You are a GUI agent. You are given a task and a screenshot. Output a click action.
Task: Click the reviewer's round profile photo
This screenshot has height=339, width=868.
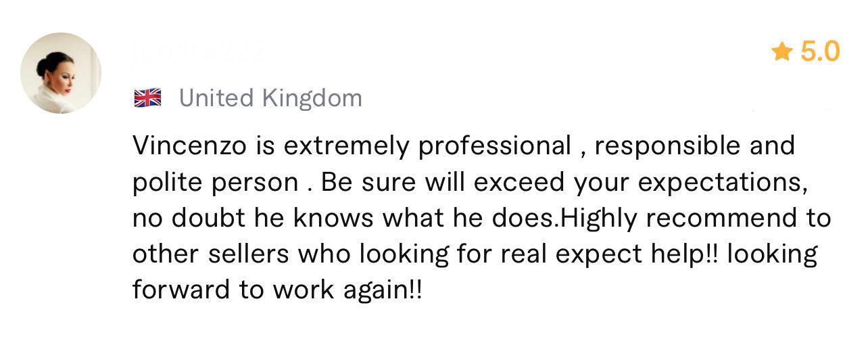[61, 73]
